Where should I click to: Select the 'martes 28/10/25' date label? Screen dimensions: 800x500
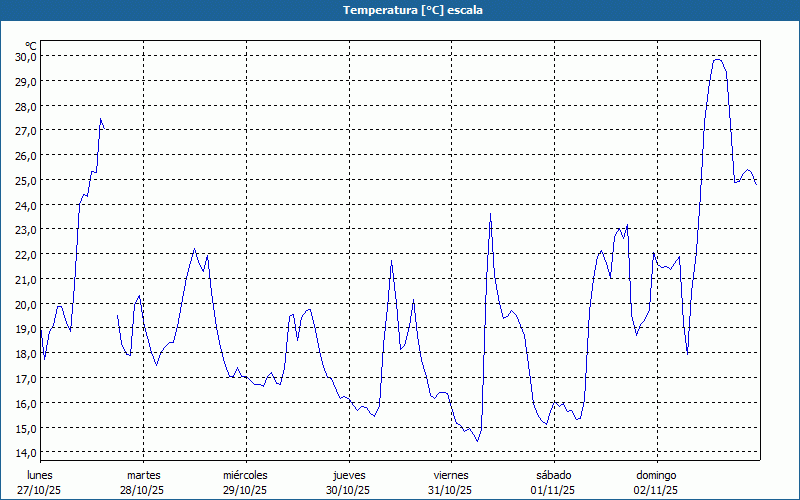(x=143, y=483)
